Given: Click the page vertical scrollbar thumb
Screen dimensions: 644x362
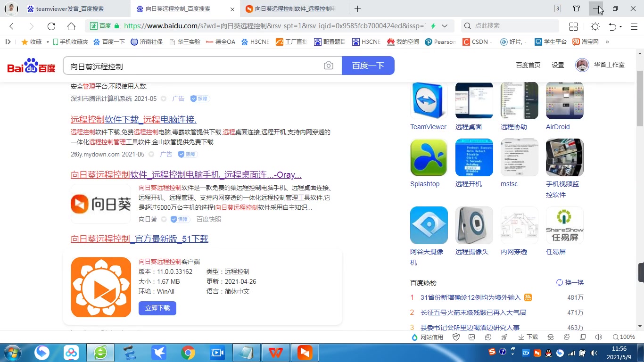Looking at the screenshot, I should coord(640,98).
